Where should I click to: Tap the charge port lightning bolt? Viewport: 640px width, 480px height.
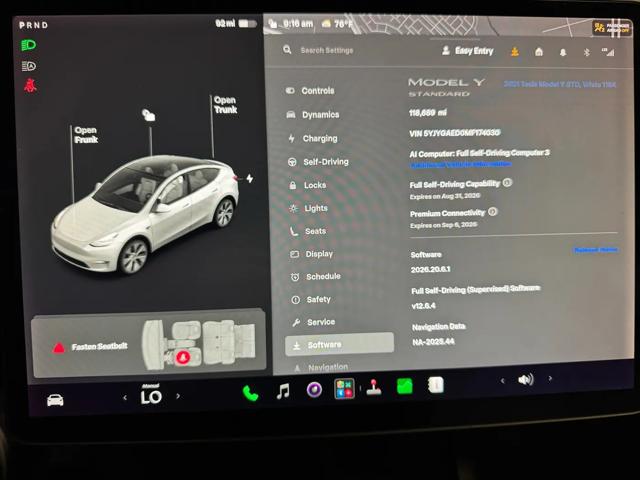point(249,178)
